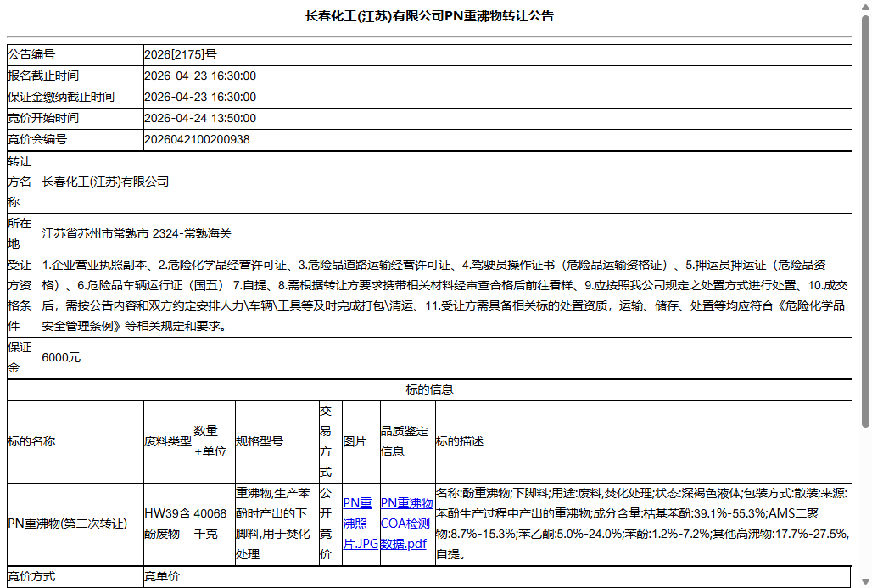Click the 标的名称 column header
The height and width of the screenshot is (588, 872).
(x=75, y=442)
